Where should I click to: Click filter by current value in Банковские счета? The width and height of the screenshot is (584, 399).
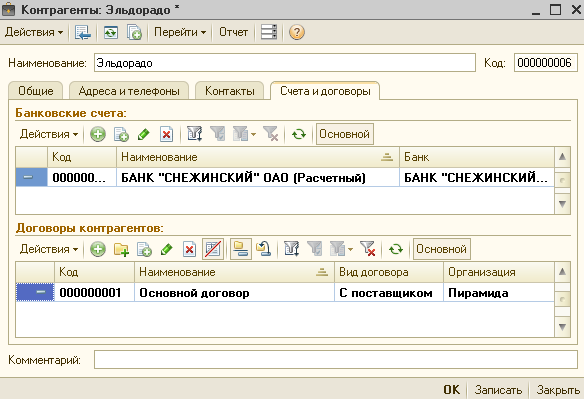[x=218, y=134]
